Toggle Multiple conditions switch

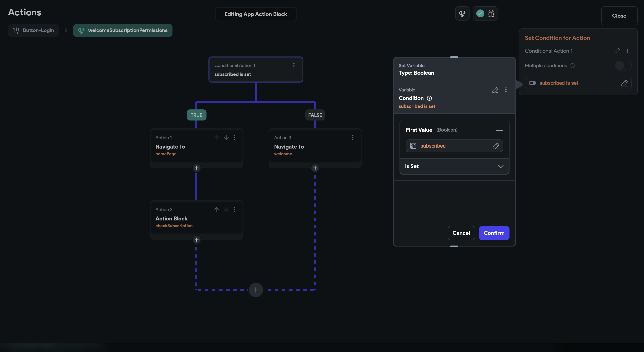click(x=623, y=66)
